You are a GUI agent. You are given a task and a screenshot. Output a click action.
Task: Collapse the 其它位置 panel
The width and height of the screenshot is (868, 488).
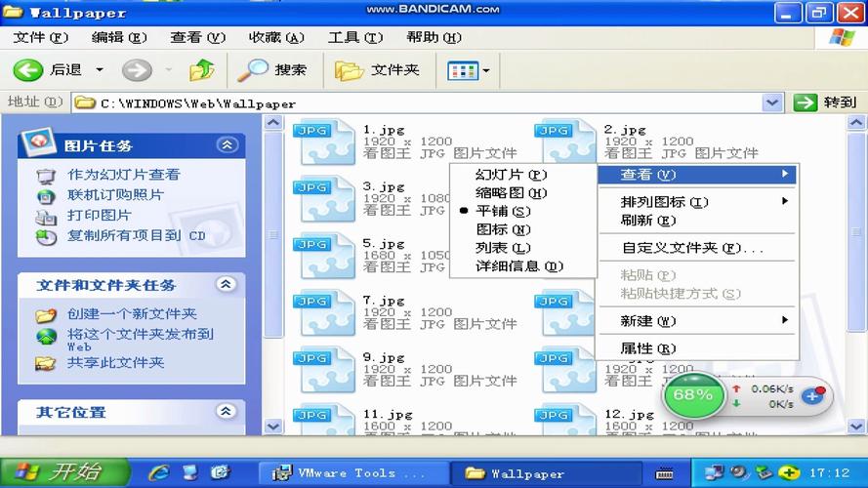tap(226, 411)
